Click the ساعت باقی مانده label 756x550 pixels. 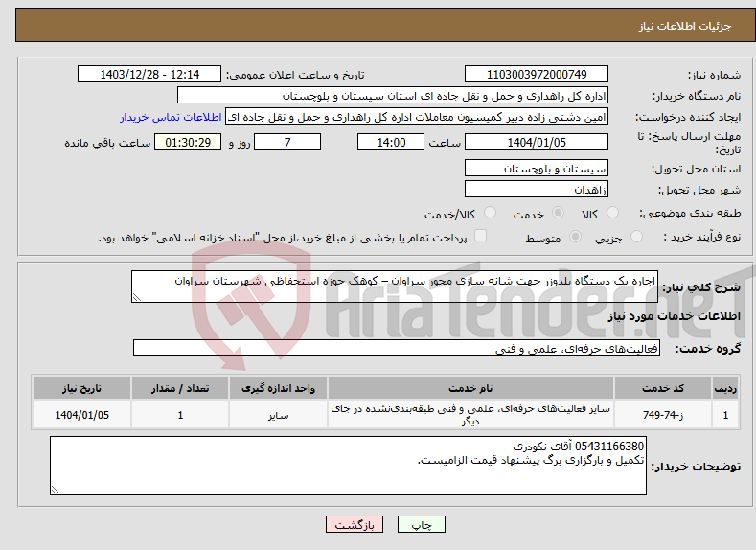point(107,143)
